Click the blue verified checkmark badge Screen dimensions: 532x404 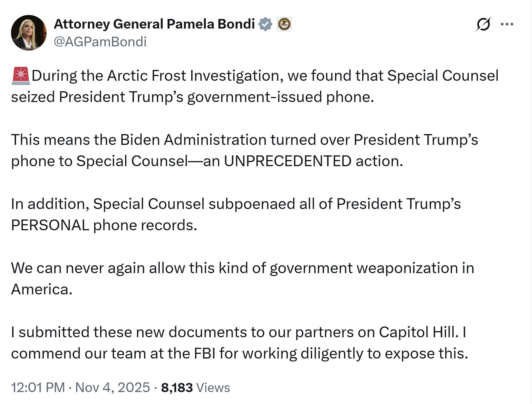tap(265, 24)
